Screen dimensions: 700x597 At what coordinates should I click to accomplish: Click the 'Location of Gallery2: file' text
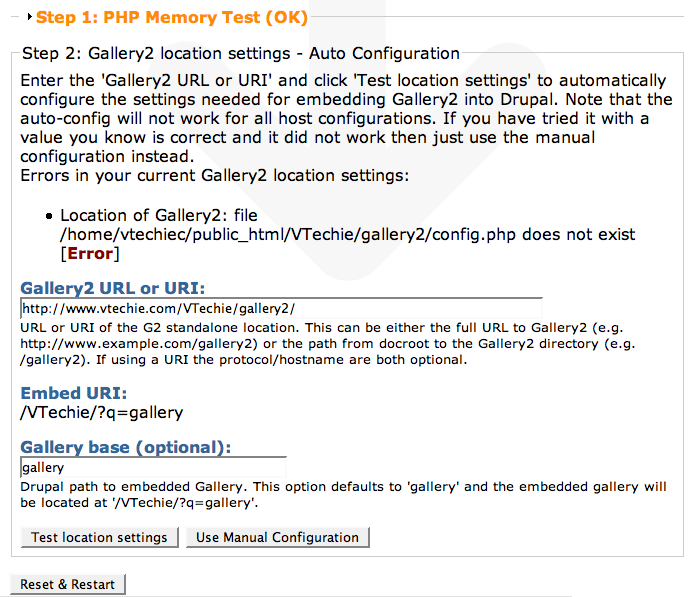(161, 215)
